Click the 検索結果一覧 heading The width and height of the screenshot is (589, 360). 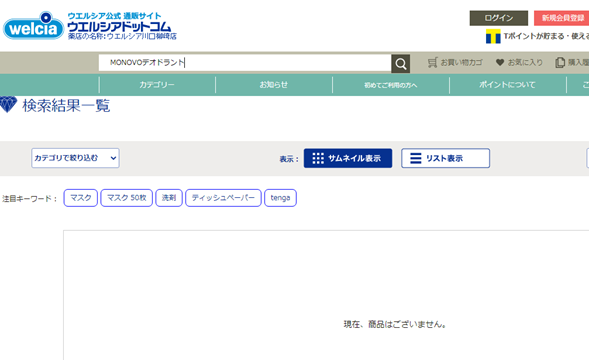tap(66, 106)
